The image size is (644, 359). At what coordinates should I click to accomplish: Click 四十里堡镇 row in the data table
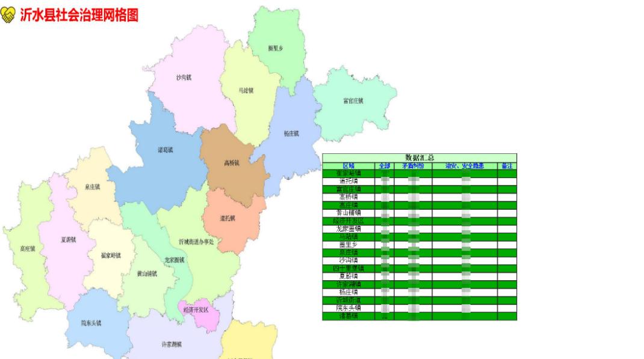tap(420, 268)
